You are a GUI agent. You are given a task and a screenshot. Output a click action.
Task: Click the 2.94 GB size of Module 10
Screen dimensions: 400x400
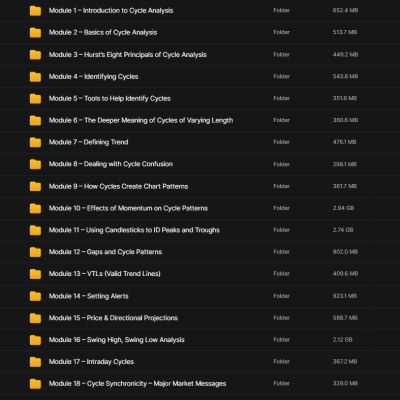click(342, 208)
